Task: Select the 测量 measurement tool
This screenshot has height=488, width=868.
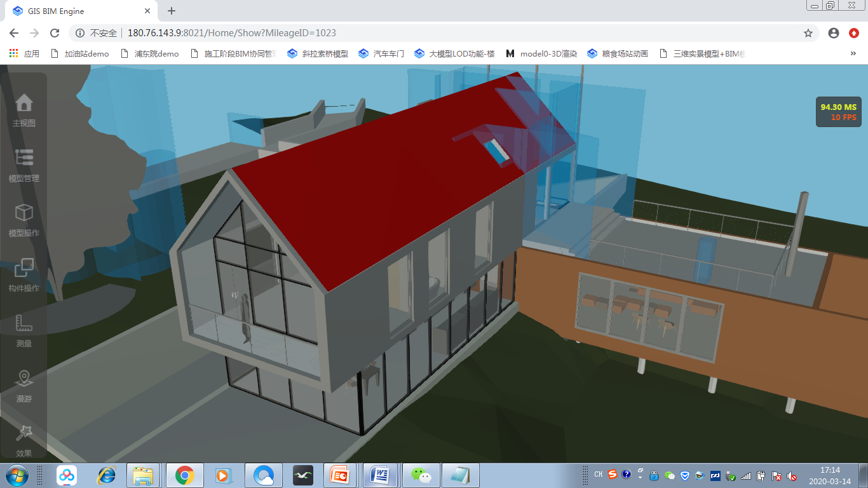Action: coord(24,329)
